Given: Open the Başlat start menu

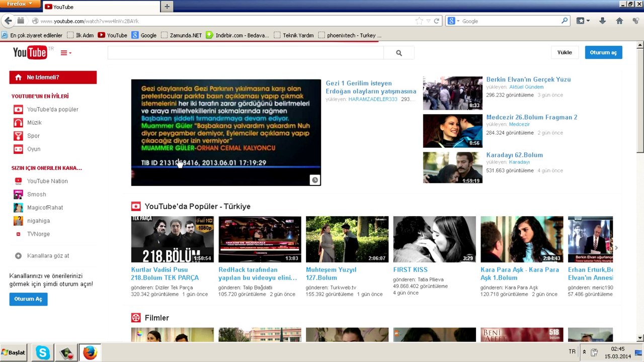Looking at the screenshot, I should click(x=14, y=353).
